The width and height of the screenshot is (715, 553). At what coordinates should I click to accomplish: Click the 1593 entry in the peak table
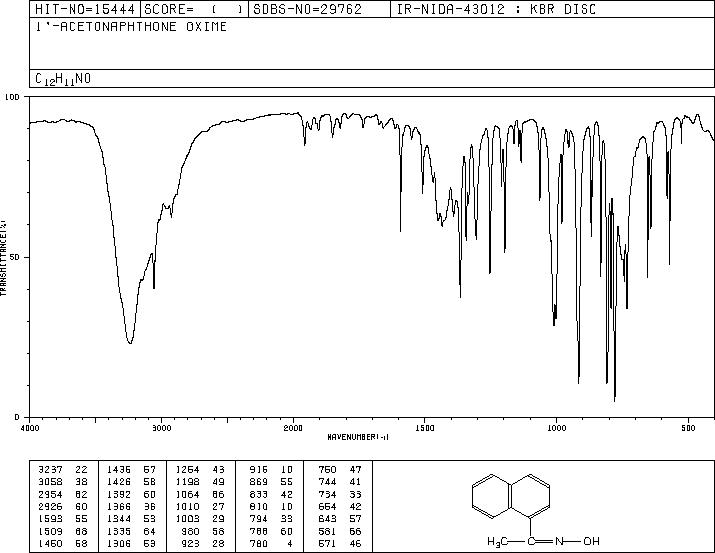(50, 519)
